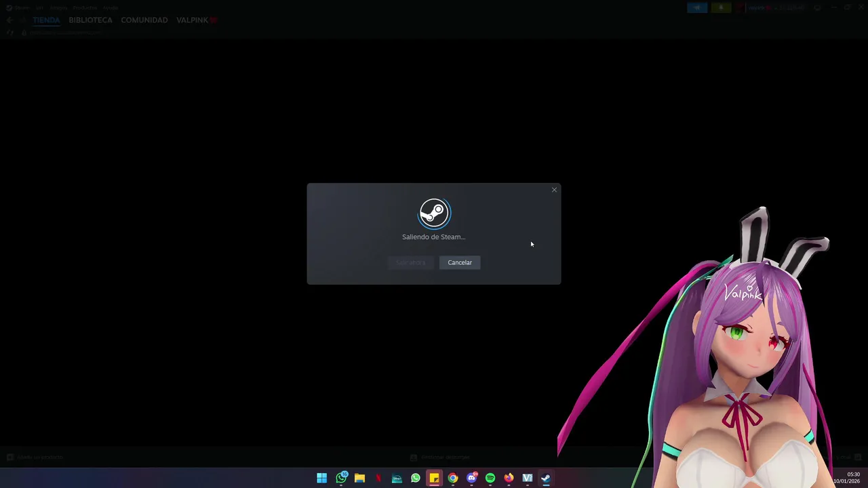Click the Steam logo in the dialog
This screenshot has width=868, height=488.
[434, 213]
